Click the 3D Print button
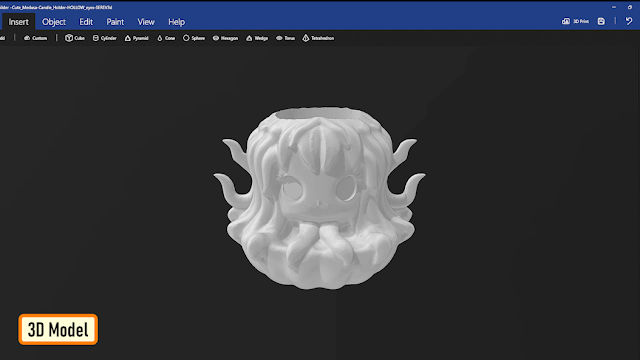 pos(575,21)
